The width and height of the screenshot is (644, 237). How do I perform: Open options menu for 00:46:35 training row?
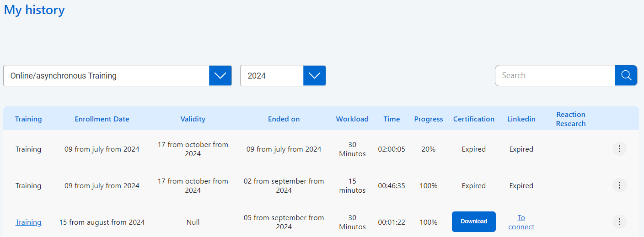pyautogui.click(x=619, y=185)
